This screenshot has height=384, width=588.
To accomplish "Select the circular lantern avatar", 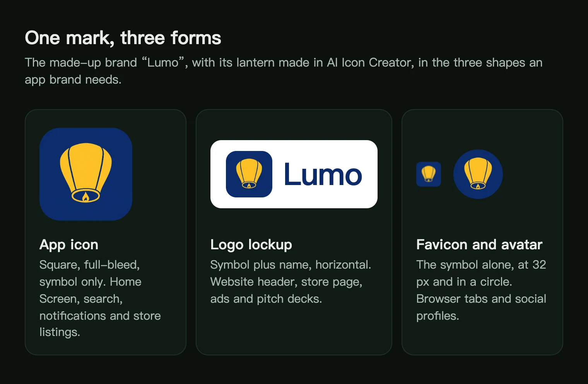I will (x=478, y=174).
